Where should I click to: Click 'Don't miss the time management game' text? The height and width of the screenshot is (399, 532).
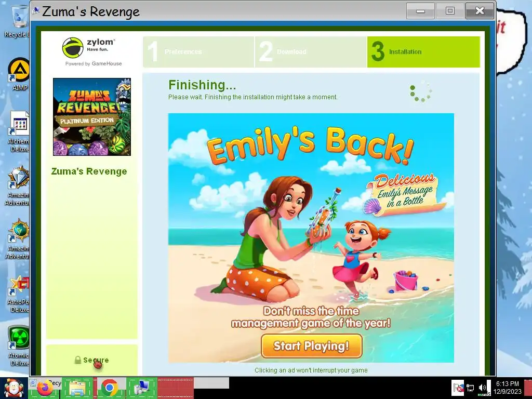[x=311, y=317]
